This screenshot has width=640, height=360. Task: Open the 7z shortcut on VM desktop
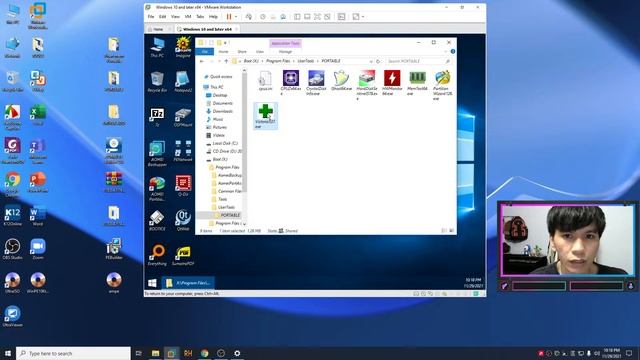tap(157, 118)
